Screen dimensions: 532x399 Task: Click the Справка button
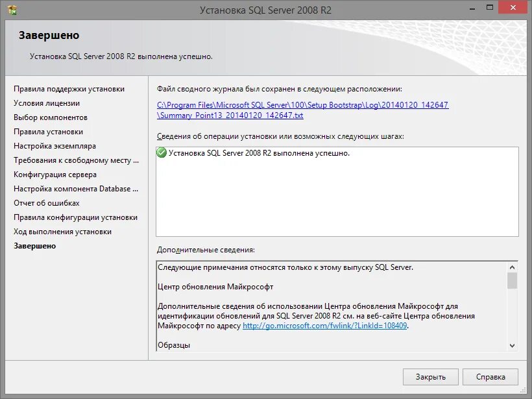click(x=490, y=376)
